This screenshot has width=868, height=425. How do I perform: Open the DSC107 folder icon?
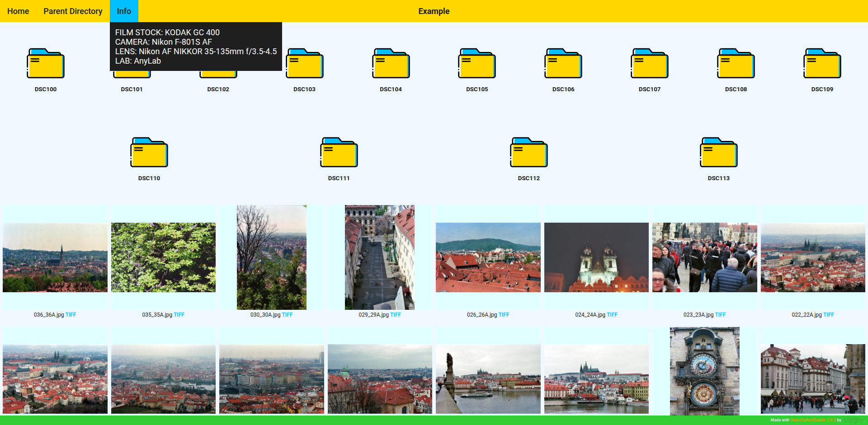click(650, 64)
